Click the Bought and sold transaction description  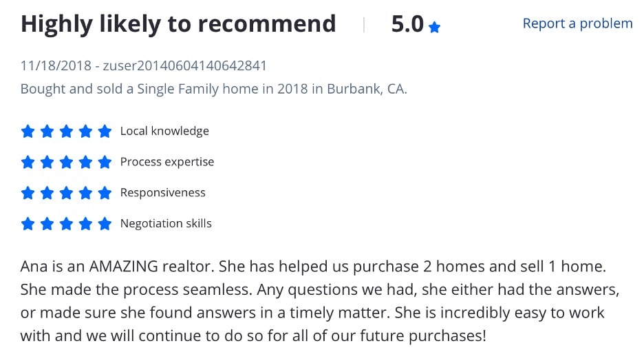point(213,90)
